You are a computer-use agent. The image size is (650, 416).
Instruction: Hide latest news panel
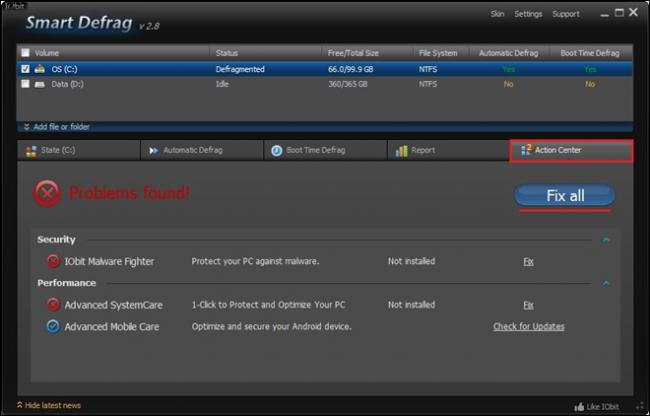coord(49,405)
